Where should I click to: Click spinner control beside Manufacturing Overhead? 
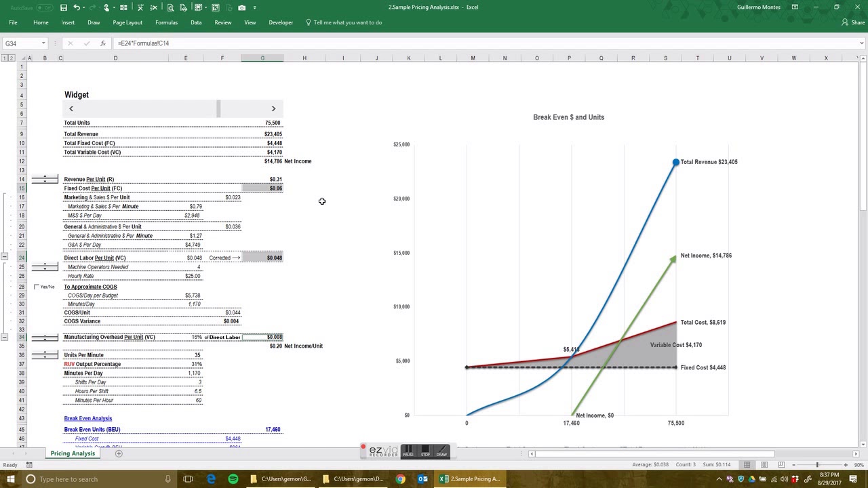45,337
